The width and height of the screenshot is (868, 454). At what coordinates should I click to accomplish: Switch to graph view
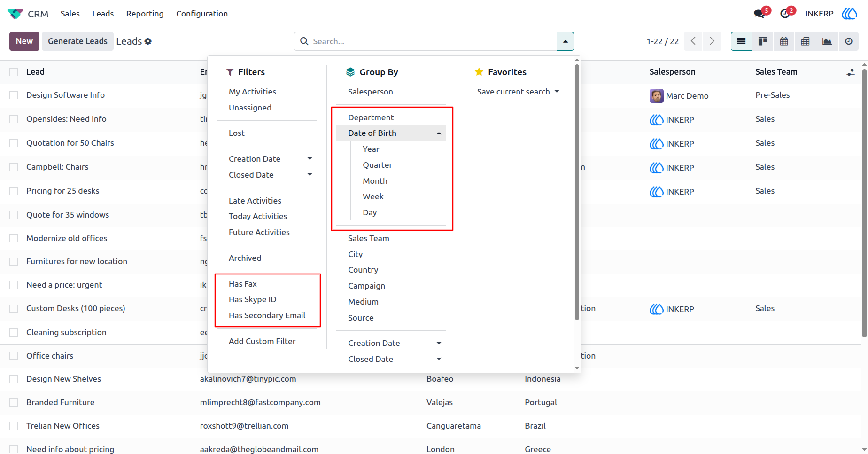[827, 41]
